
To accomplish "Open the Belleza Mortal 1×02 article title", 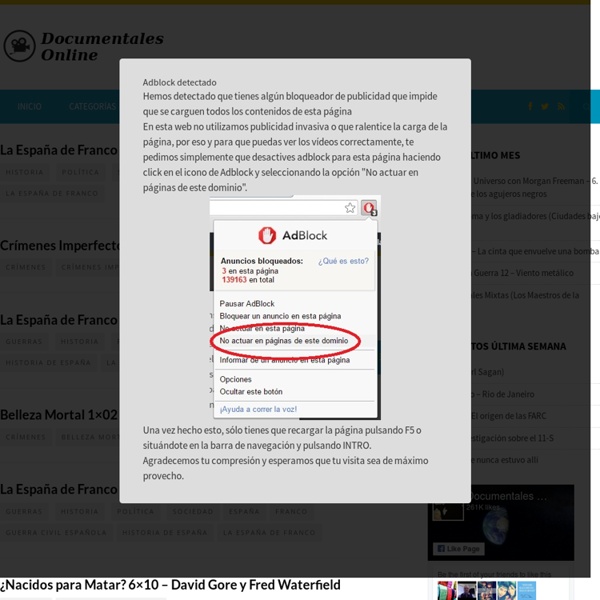I will (x=59, y=415).
